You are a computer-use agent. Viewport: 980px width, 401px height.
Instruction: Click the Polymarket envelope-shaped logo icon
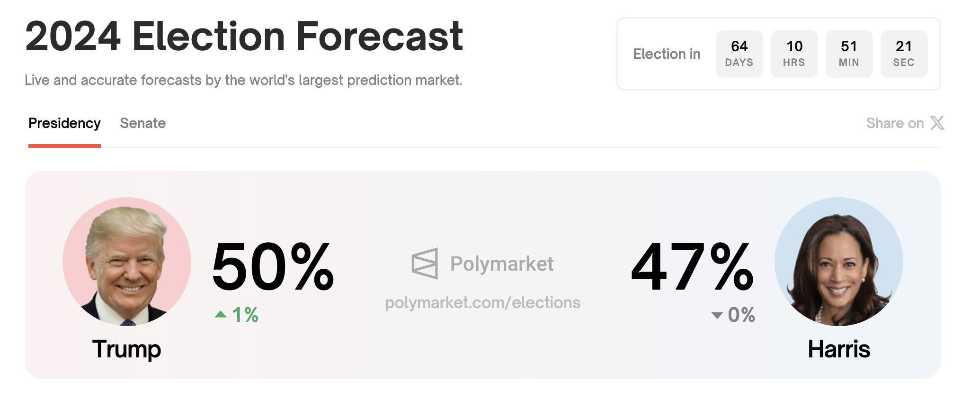(425, 264)
